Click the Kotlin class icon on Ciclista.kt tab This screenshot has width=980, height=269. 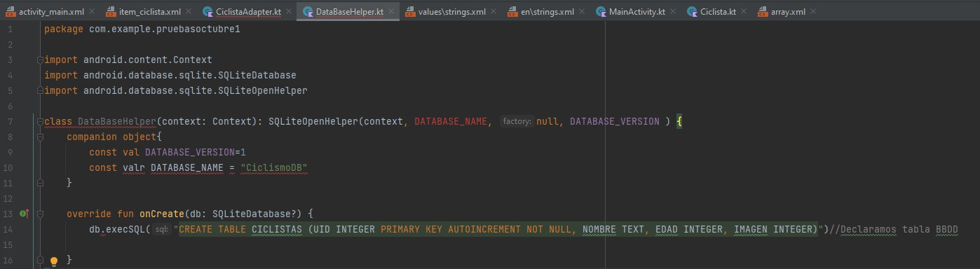coord(693,12)
